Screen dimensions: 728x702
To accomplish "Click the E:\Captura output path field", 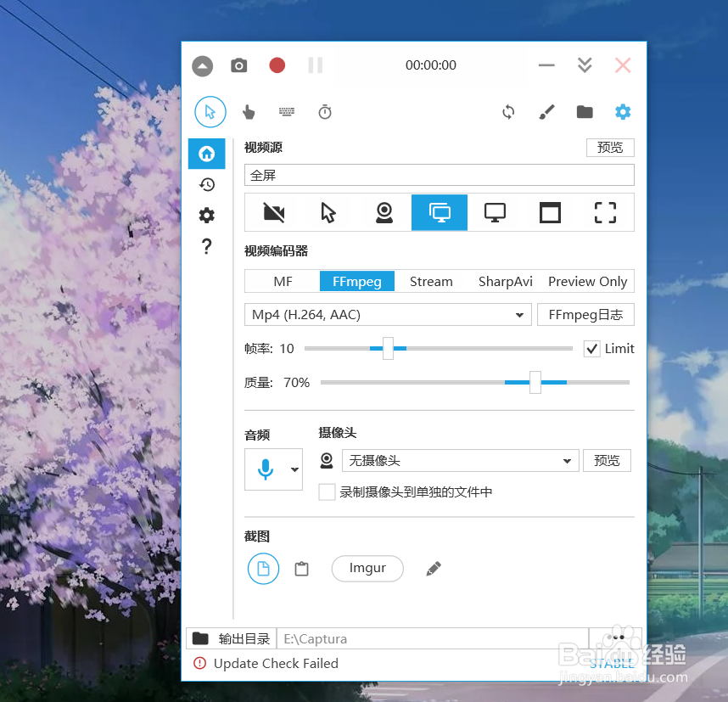I will tap(433, 639).
